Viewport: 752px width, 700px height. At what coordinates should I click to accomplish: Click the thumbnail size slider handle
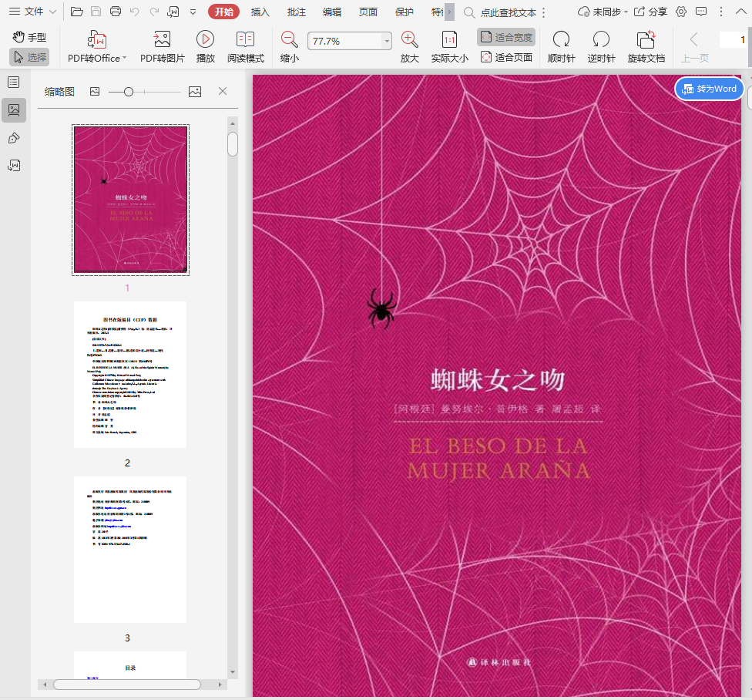[x=129, y=92]
